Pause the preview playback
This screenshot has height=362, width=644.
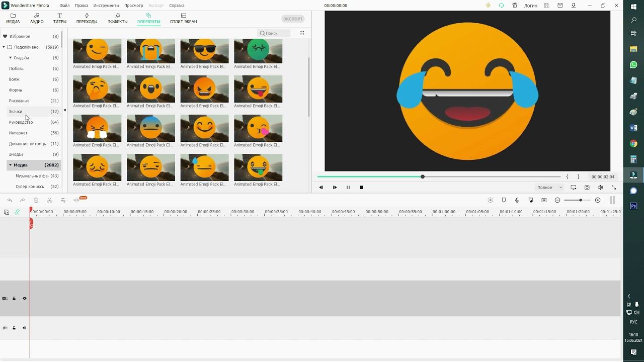tap(348, 188)
